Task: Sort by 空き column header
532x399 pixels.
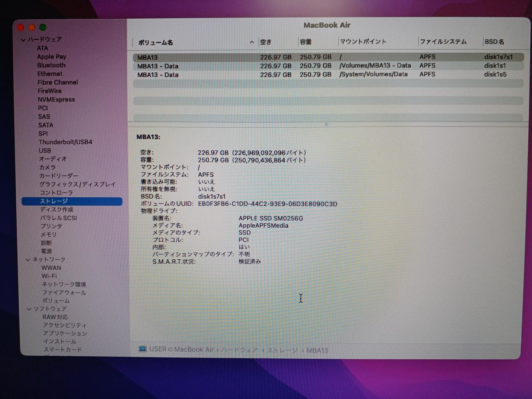Action: tap(266, 42)
